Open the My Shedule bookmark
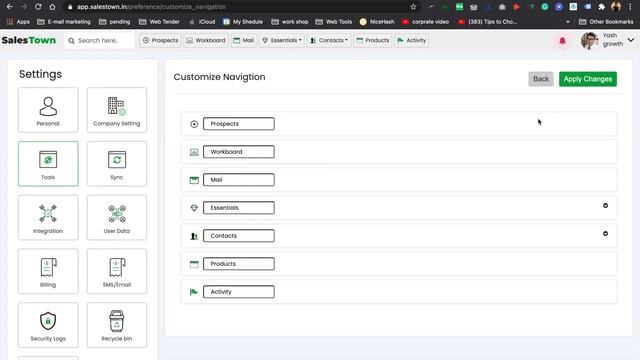 243,22
